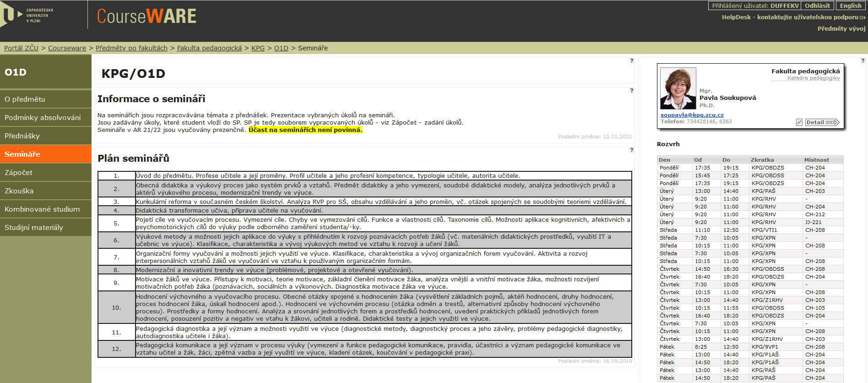Follow the KPG breadcrumb link

click(x=258, y=48)
